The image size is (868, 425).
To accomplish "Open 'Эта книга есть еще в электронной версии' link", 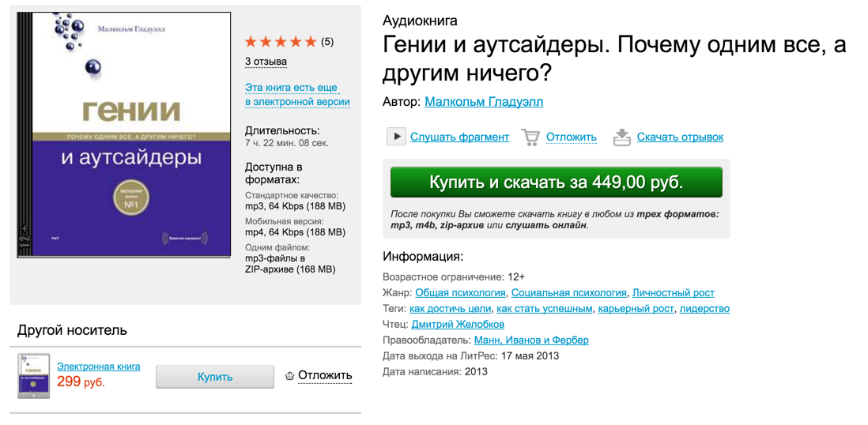I will point(297,95).
